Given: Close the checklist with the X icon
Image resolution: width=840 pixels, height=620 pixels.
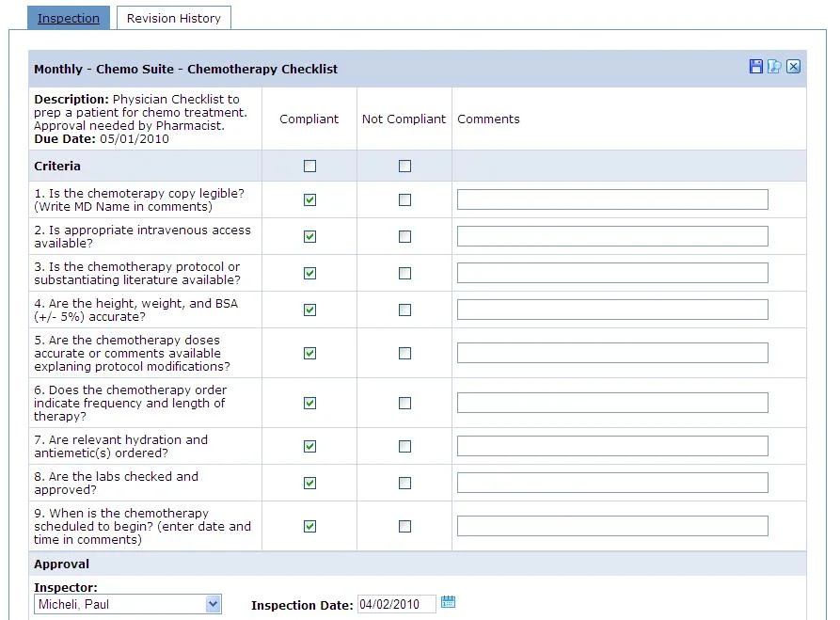Looking at the screenshot, I should (794, 67).
